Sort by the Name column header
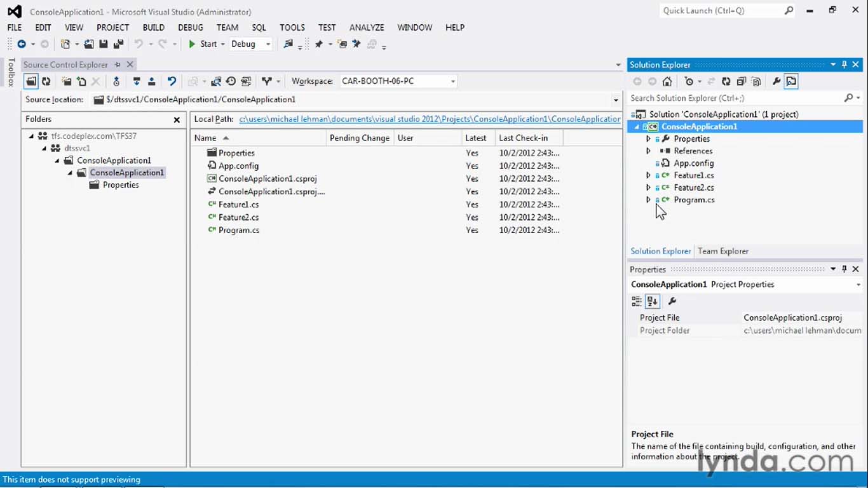Screen dimensions: 868x488 (x=259, y=138)
